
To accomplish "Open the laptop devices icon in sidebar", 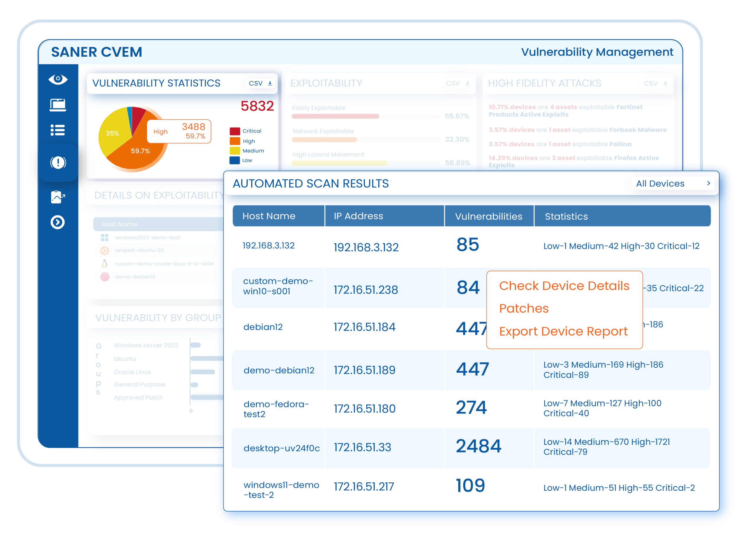I will 58,105.
